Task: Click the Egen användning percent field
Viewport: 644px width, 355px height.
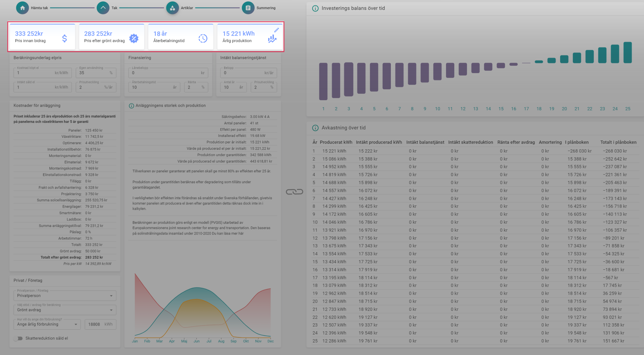Action: pos(96,73)
